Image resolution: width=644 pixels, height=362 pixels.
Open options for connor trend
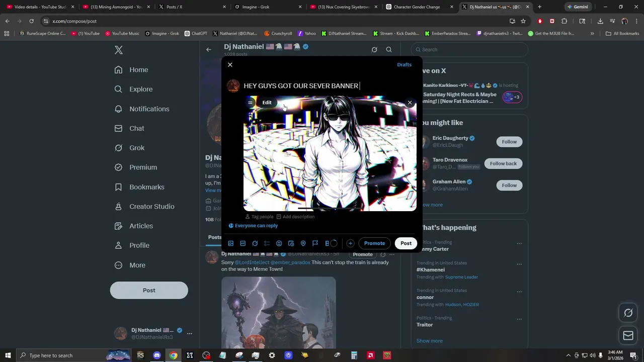(x=519, y=292)
